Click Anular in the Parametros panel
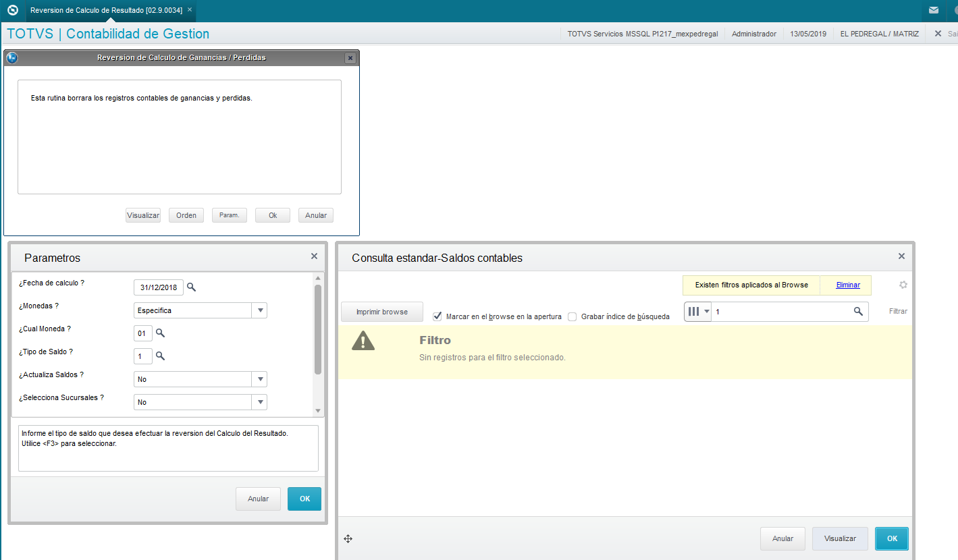958x560 pixels. coord(259,499)
